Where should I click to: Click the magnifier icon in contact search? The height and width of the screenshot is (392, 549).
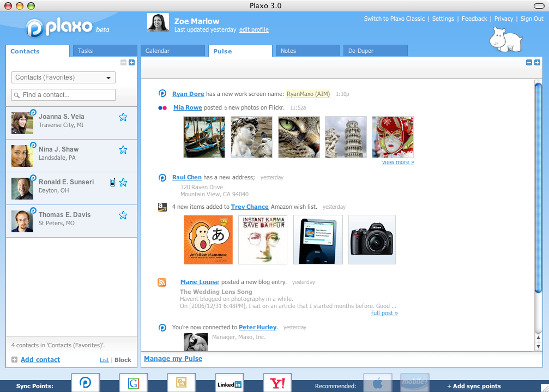tap(17, 95)
